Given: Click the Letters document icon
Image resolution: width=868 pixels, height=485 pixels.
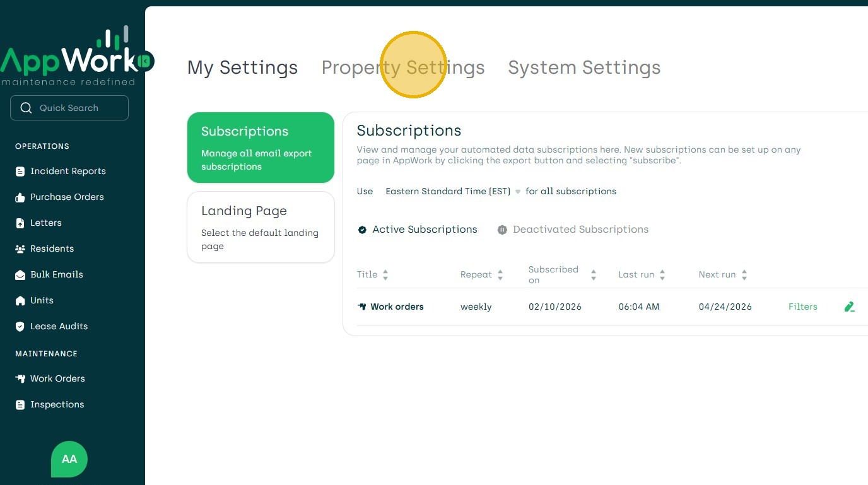Looking at the screenshot, I should point(20,223).
